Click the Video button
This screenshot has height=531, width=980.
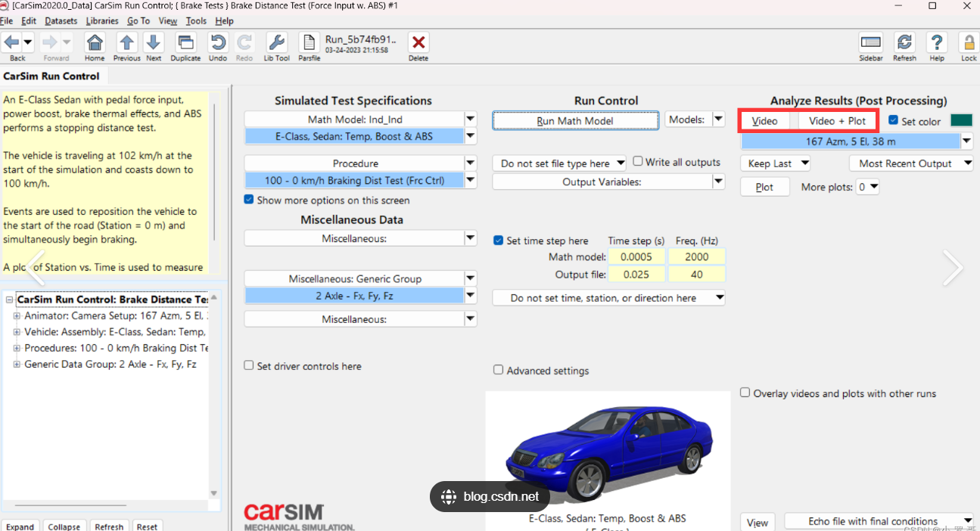click(765, 121)
